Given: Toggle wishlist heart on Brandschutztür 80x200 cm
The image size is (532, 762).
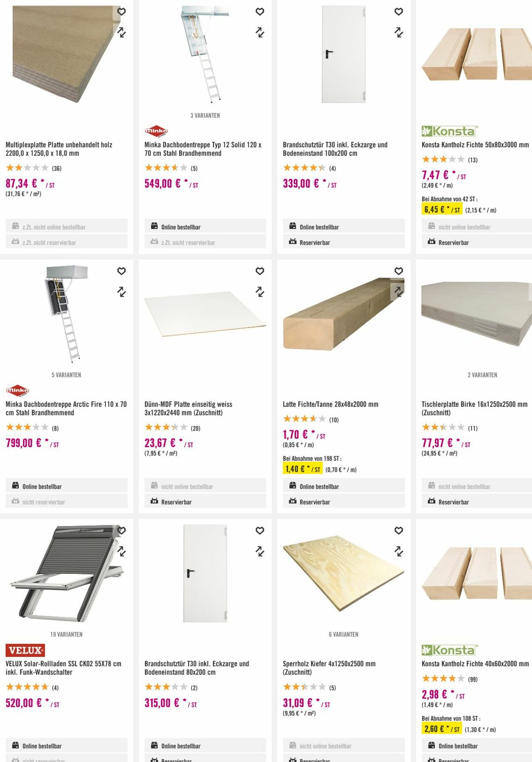Looking at the screenshot, I should coord(260,530).
